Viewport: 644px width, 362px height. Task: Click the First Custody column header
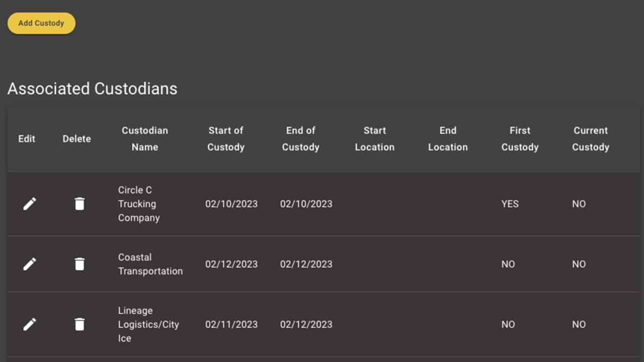click(520, 139)
